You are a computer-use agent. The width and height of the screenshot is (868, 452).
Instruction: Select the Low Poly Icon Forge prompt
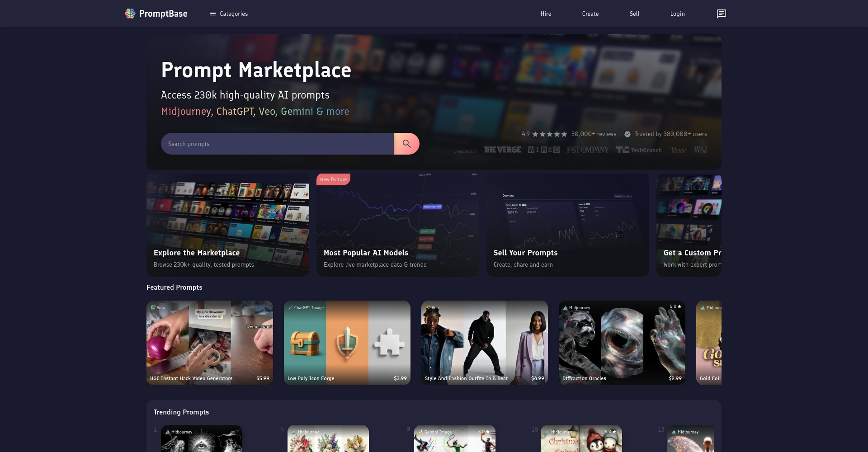point(347,343)
